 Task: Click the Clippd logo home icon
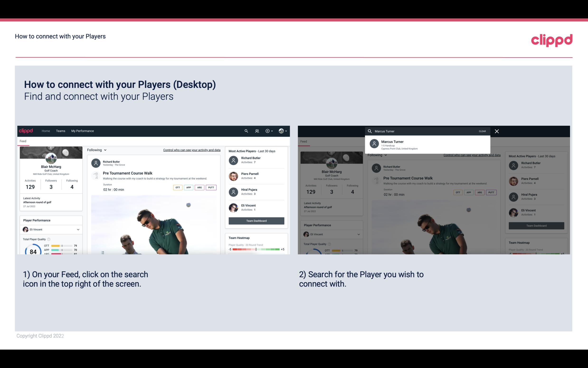click(26, 131)
